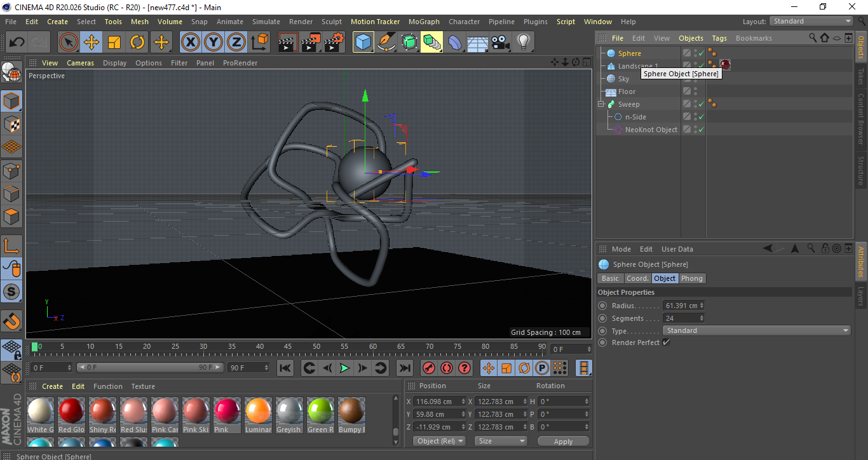Toggle Snap magnet icon
Screen dimensions: 868x460
click(x=11, y=321)
